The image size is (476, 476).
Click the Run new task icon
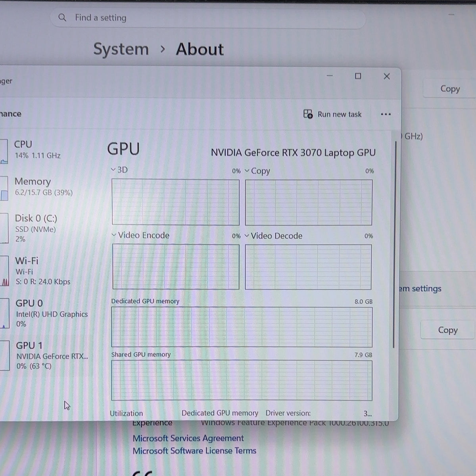(x=308, y=114)
